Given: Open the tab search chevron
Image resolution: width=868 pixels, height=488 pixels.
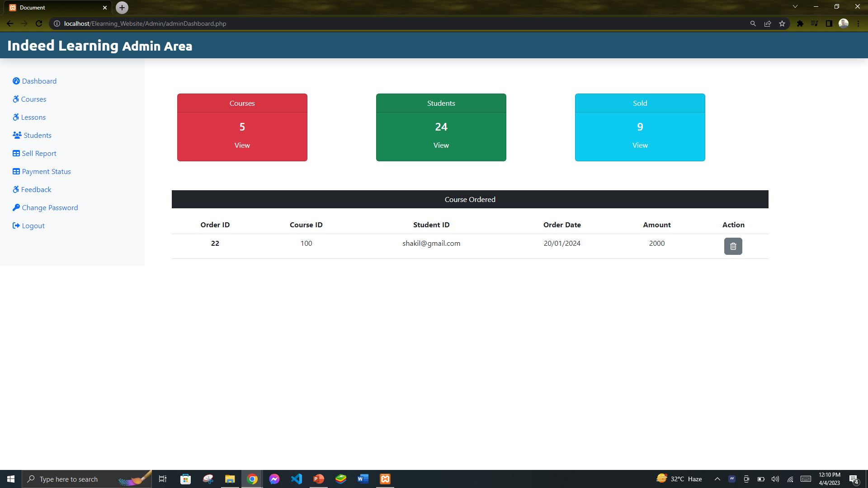Looking at the screenshot, I should point(795,7).
